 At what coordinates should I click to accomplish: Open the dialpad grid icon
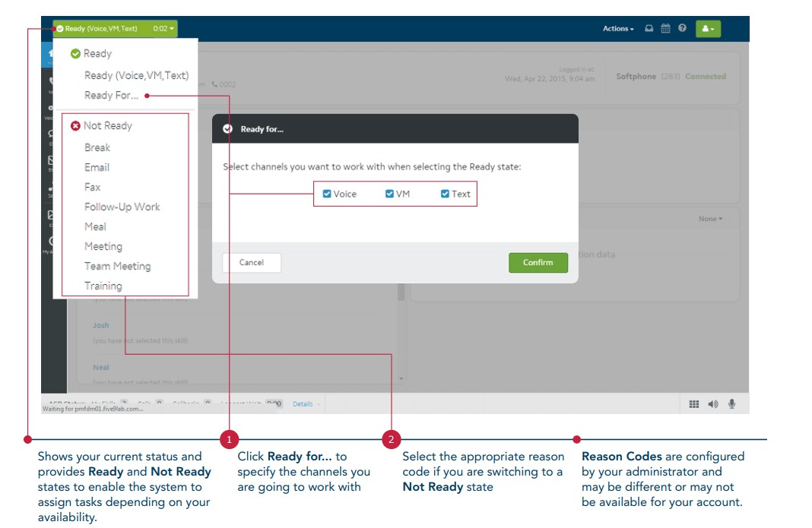pos(694,404)
